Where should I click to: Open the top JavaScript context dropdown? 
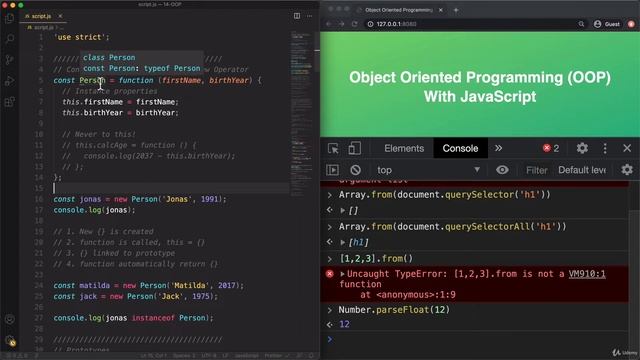pyautogui.click(x=428, y=170)
